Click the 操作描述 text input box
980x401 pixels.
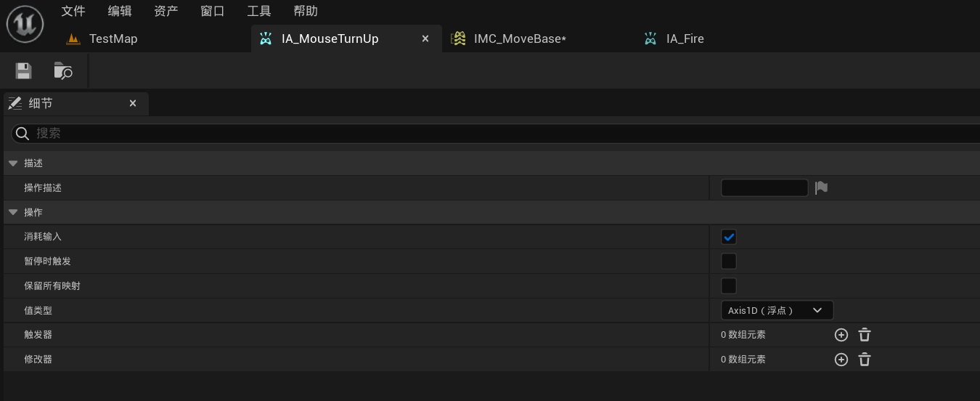click(x=764, y=187)
